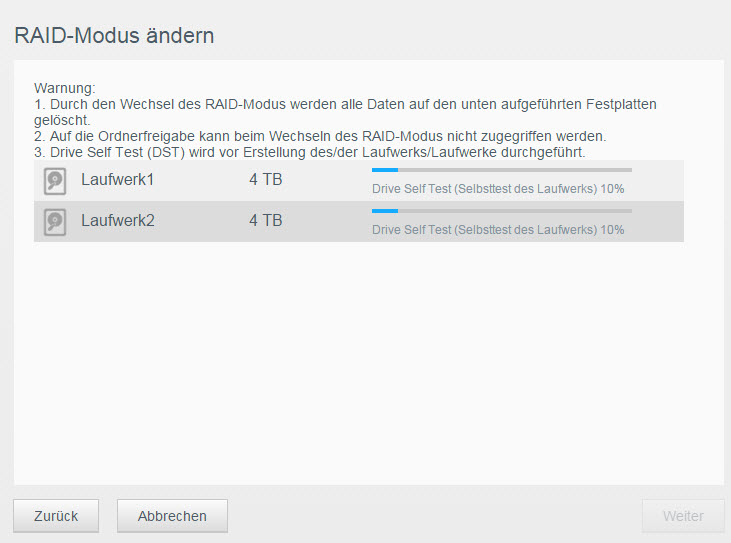Click the hard drive icon beside Laufwerk2
Viewport: 731px width, 543px height.
click(x=55, y=222)
